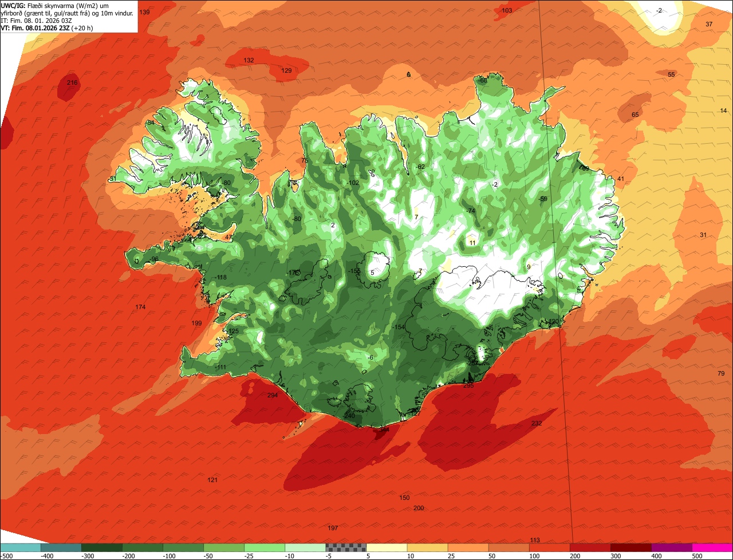The image size is (733, 560).
Task: Click the map value "79"
Action: click(x=721, y=373)
